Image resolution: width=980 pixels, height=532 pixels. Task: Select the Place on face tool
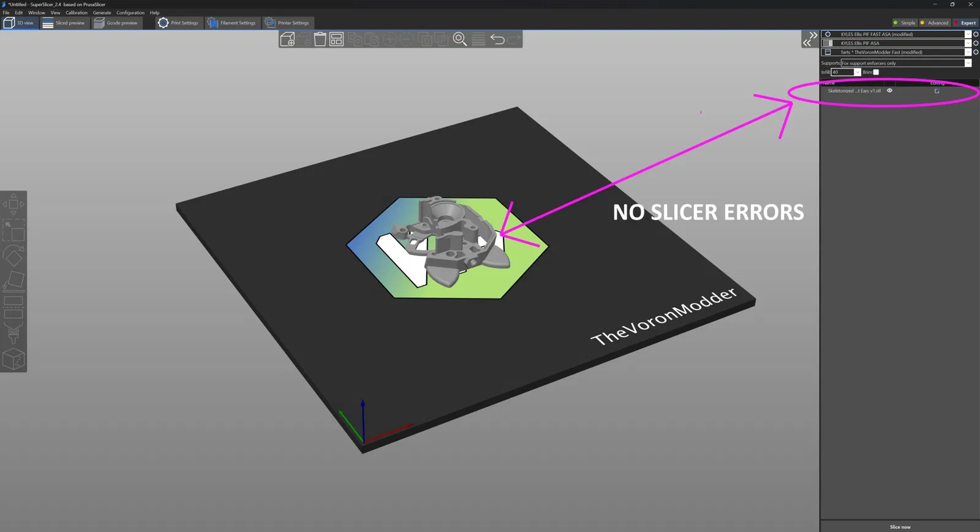click(x=13, y=280)
